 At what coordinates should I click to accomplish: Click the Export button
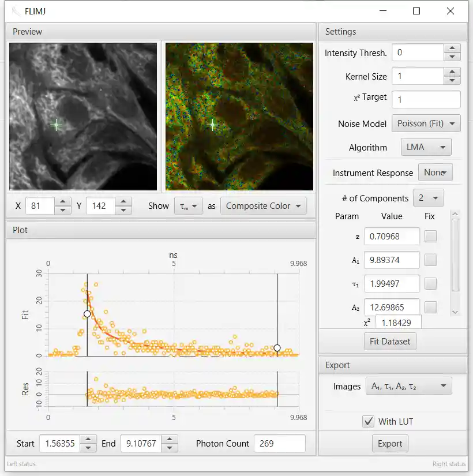tap(390, 443)
